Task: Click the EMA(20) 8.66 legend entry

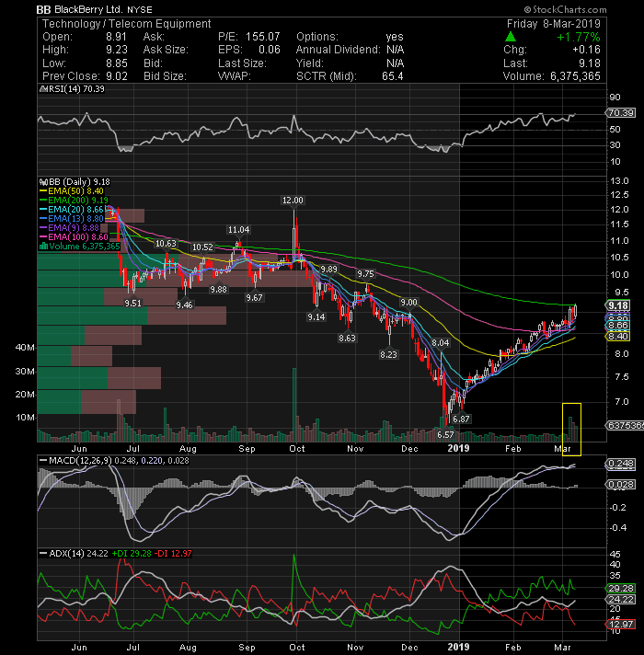Action: point(72,209)
